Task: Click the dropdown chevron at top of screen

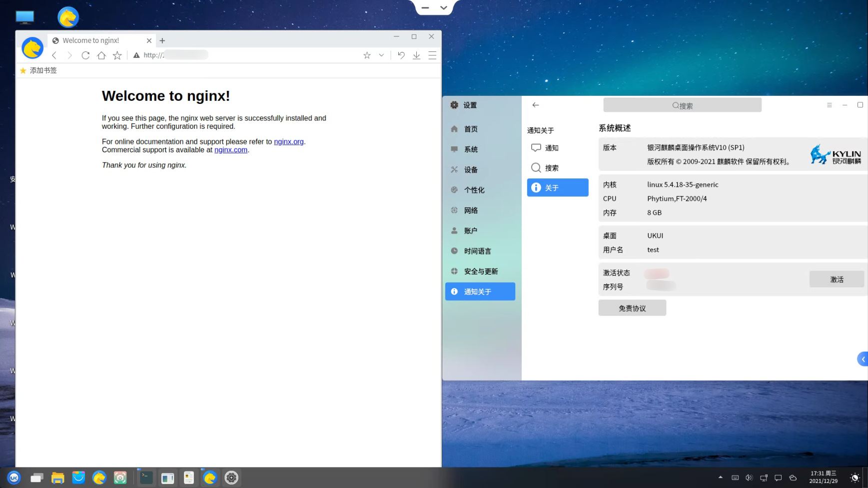Action: 444,7
